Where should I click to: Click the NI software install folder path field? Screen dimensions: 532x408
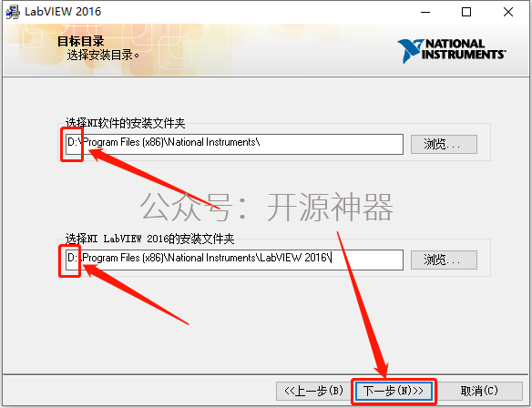pos(234,144)
